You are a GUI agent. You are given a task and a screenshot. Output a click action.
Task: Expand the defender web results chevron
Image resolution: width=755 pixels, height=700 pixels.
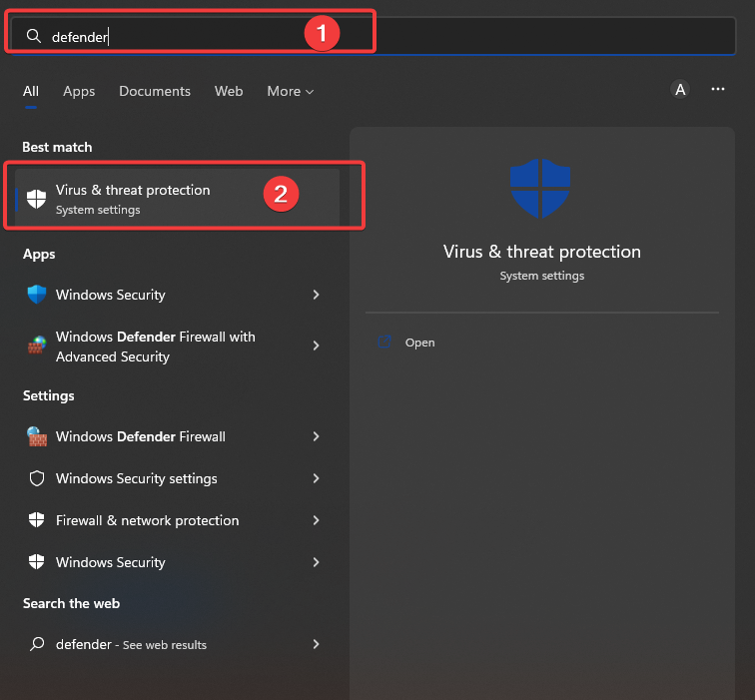[x=316, y=644]
